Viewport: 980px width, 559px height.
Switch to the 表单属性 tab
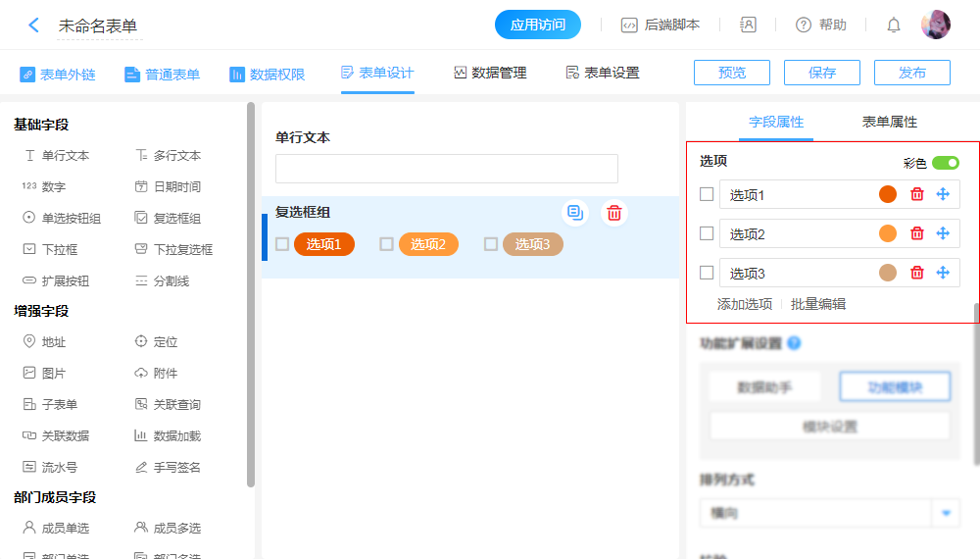tap(889, 122)
